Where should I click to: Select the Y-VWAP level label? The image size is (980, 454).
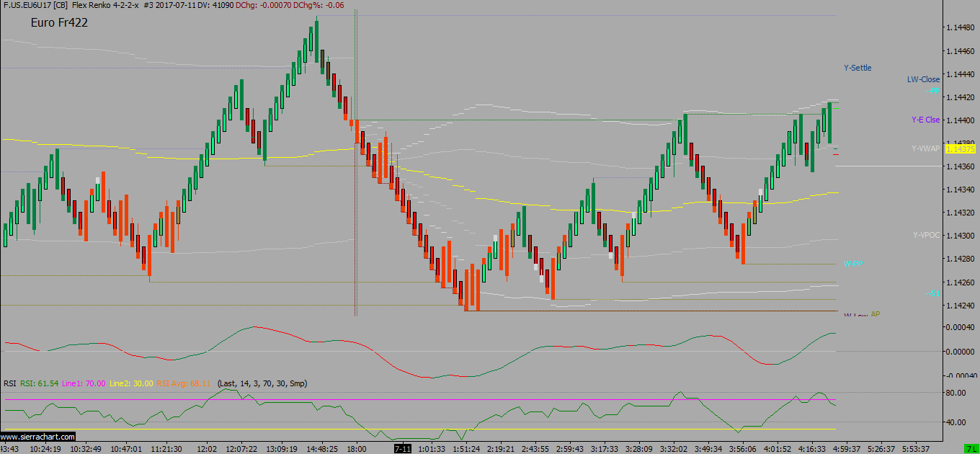tap(925, 148)
